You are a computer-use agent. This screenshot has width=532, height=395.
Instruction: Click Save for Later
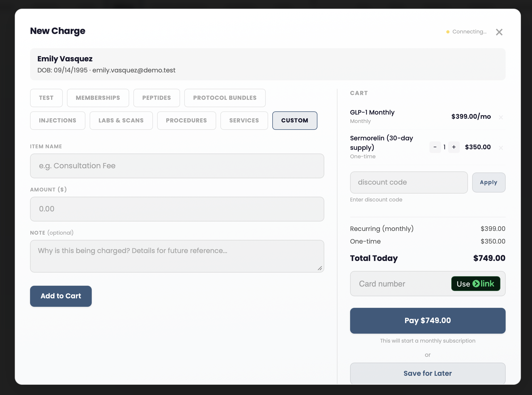point(427,373)
